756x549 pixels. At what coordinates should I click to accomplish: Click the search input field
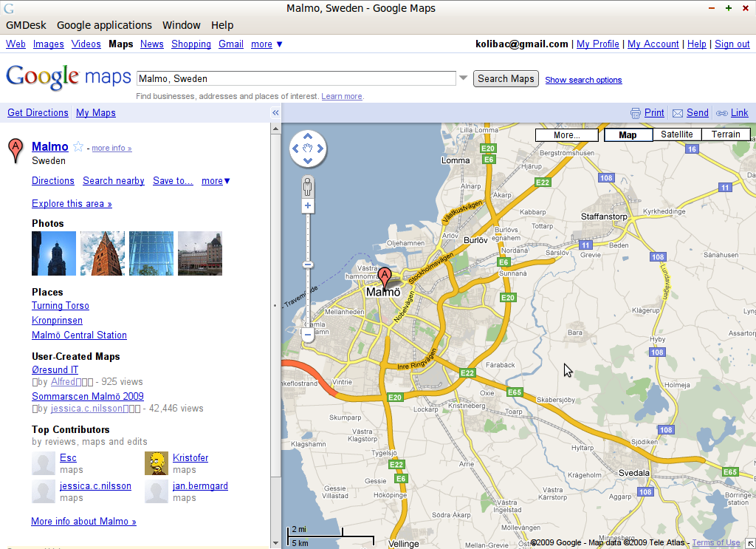(296, 78)
